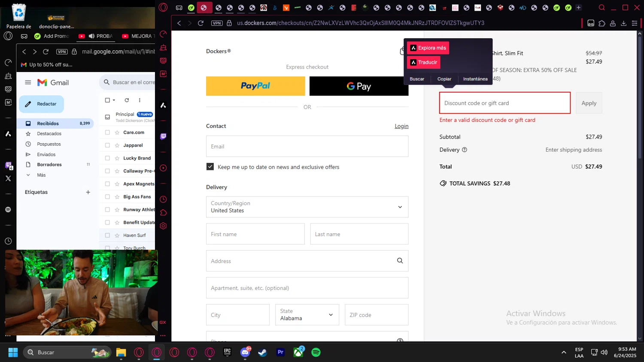Viewport: 644px width, 362px height.
Task: Click Explora más in popup
Action: (428, 48)
